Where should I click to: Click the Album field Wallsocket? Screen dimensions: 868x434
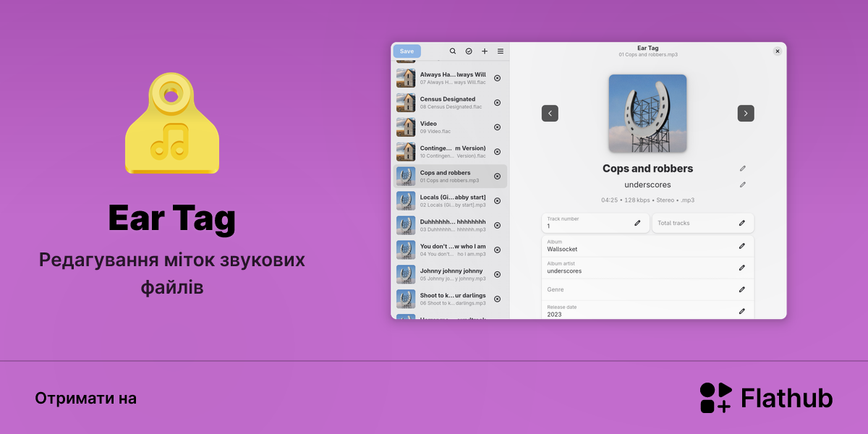coord(648,246)
